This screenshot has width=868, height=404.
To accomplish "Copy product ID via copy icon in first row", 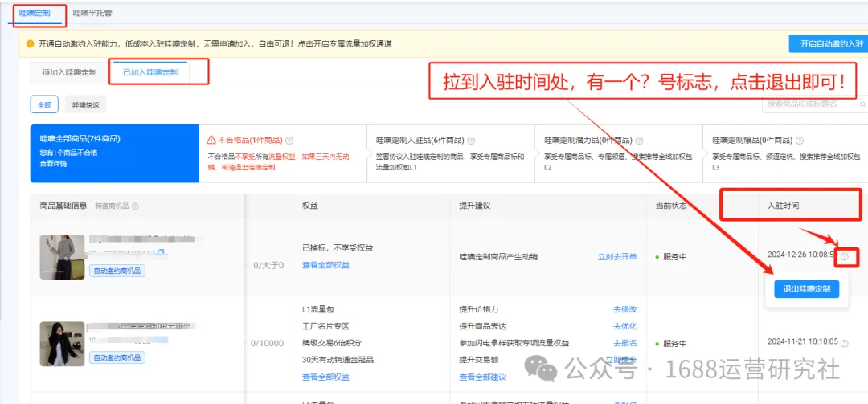I will 160,253.
